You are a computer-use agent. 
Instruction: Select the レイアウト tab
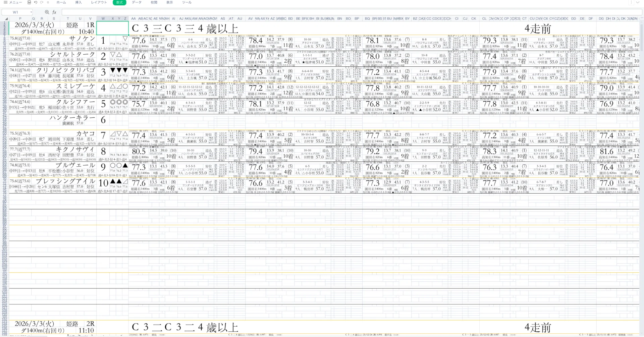[99, 2]
